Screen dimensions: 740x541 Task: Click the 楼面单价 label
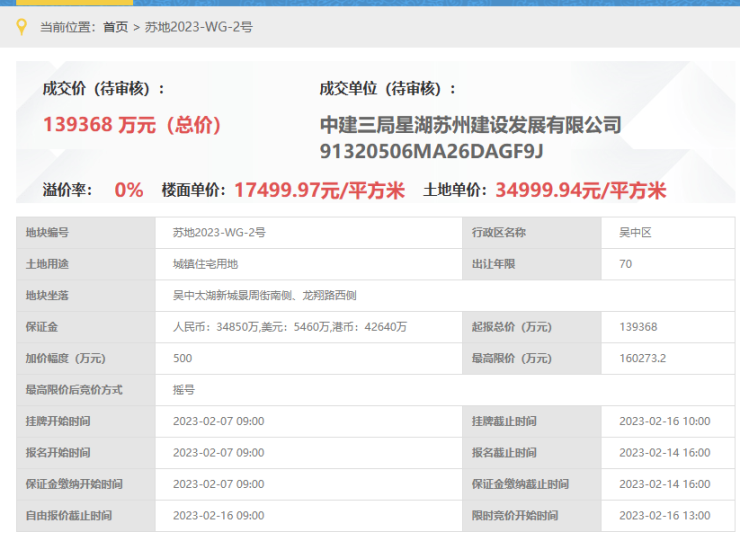pos(194,190)
